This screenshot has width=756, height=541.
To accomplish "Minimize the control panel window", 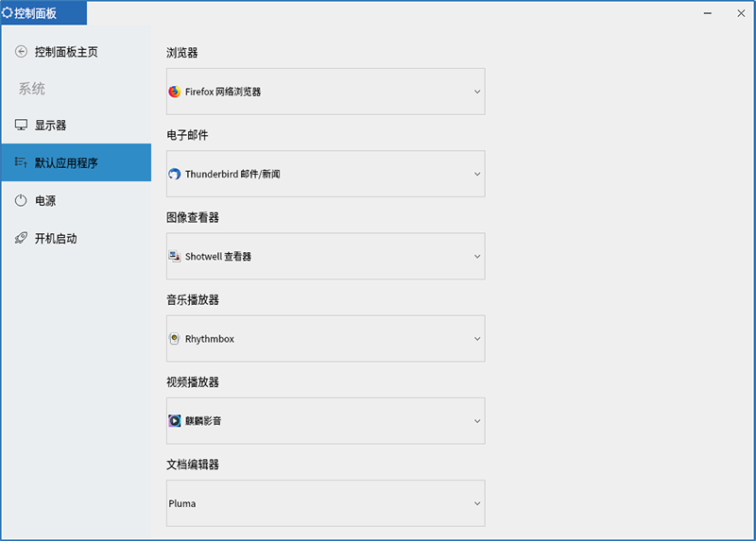I will pyautogui.click(x=707, y=13).
